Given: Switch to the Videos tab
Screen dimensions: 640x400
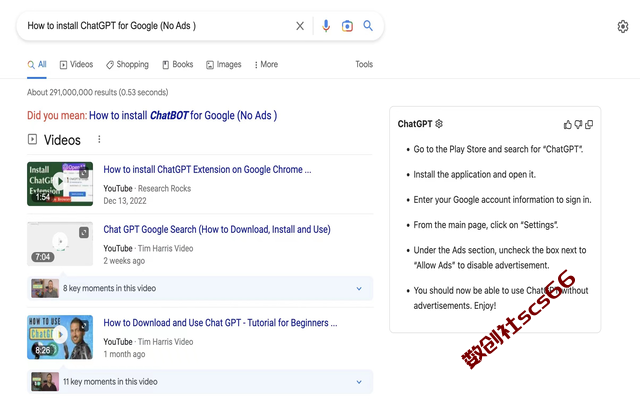Looking at the screenshot, I should 76,64.
